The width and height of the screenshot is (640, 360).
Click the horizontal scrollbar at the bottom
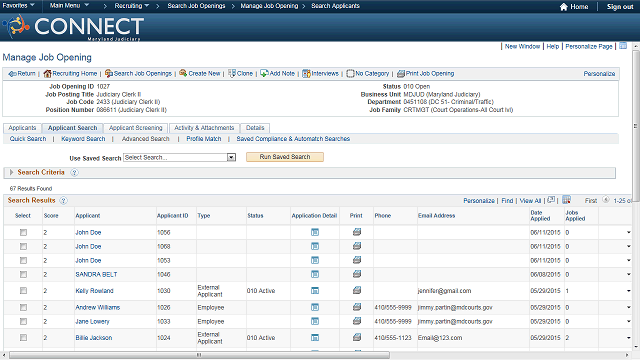pyautogui.click(x=199, y=355)
